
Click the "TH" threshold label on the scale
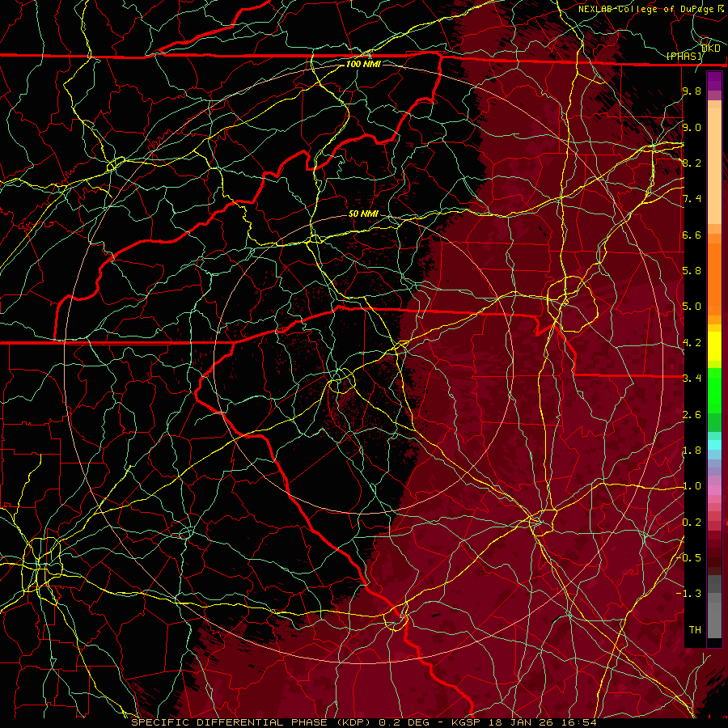coord(695,630)
